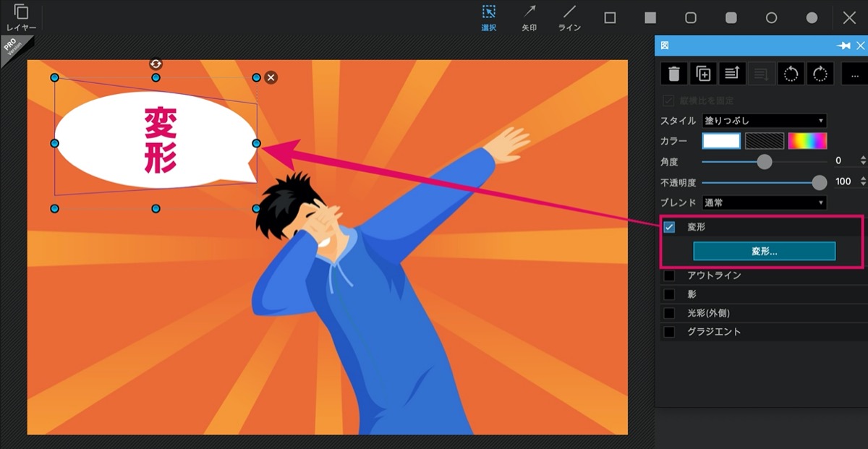The image size is (868, 449).
Task: Click the white speech bubble shape
Action: [x=156, y=141]
